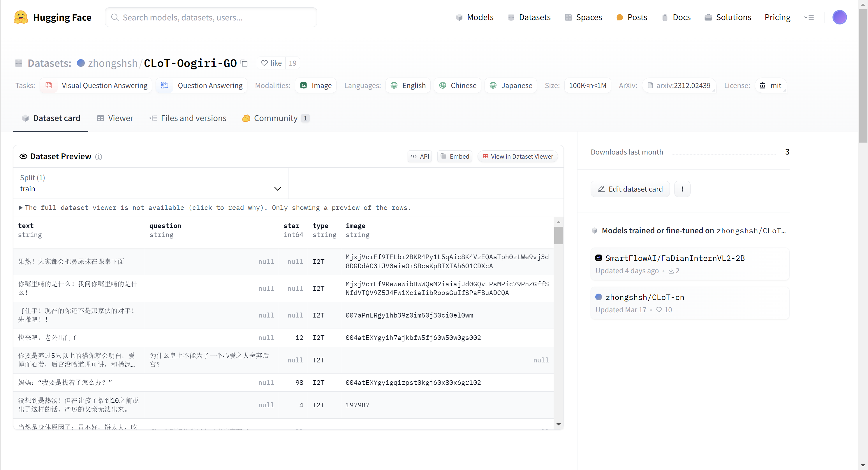Click the pencil icon on Edit dataset card
Screen dimensions: 868x470
tap(601, 189)
